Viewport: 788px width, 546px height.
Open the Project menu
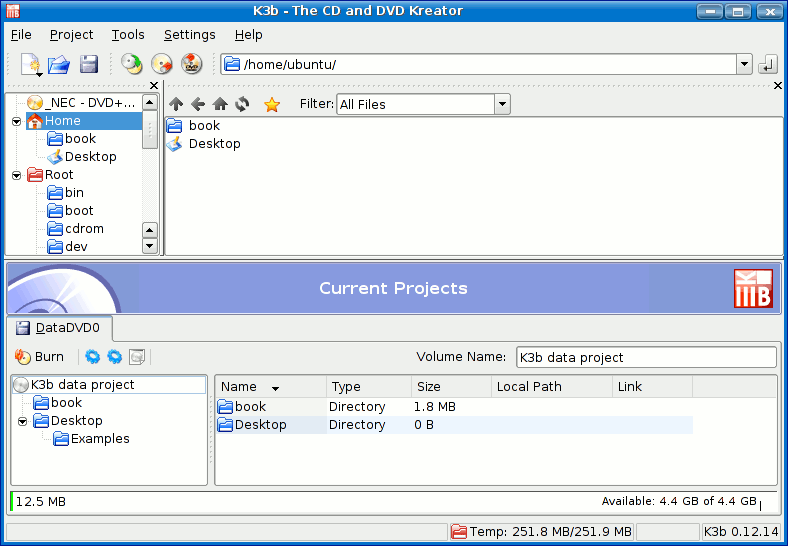(71, 35)
